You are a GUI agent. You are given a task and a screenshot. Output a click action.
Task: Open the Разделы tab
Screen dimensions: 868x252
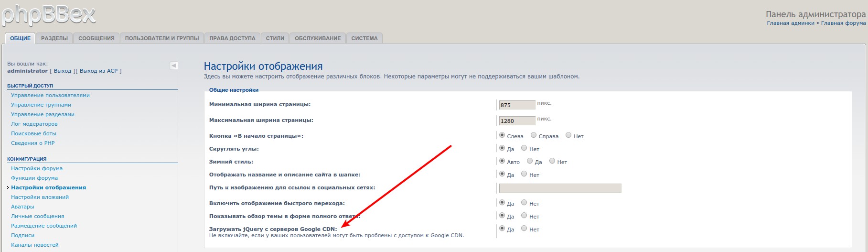54,38
